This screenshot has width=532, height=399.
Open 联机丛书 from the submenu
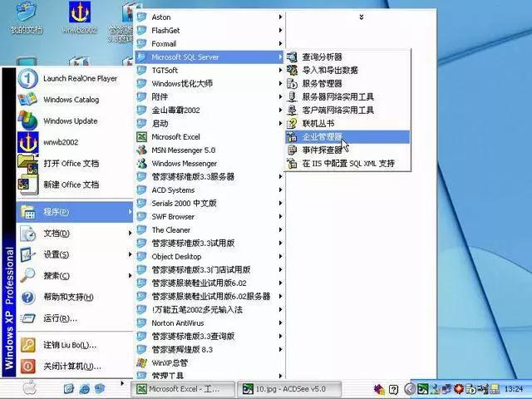[318, 123]
